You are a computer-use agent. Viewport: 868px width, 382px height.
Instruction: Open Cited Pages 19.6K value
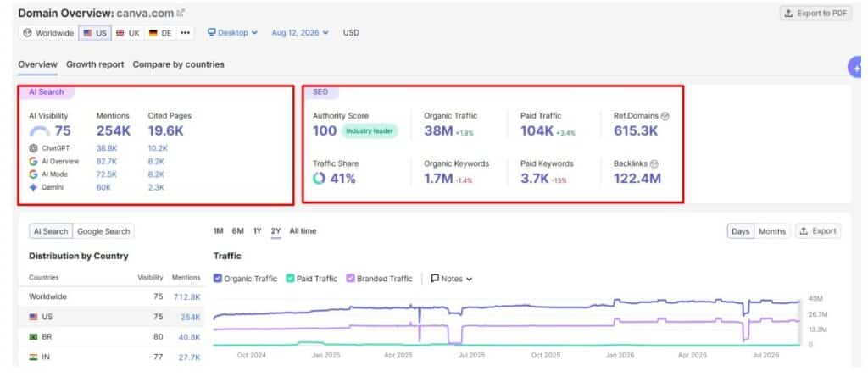click(165, 131)
